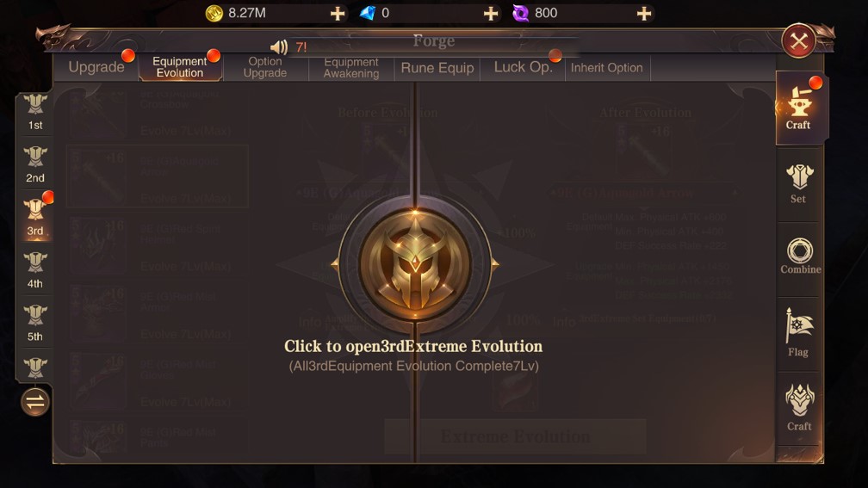Open the Luck Op. tab

(x=523, y=67)
